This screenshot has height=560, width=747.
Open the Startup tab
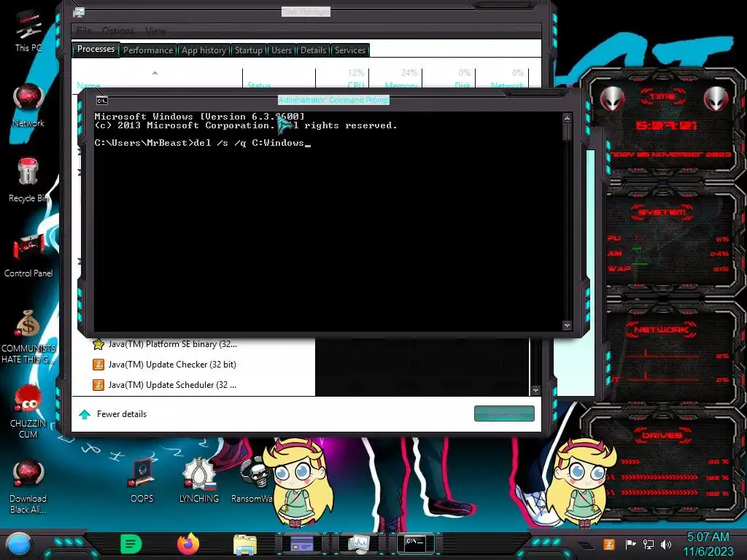click(x=249, y=50)
